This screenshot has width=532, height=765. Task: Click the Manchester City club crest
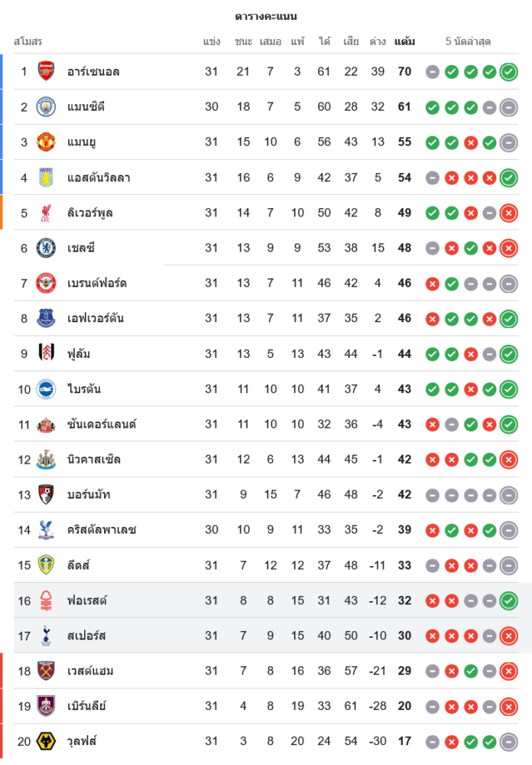[47, 106]
